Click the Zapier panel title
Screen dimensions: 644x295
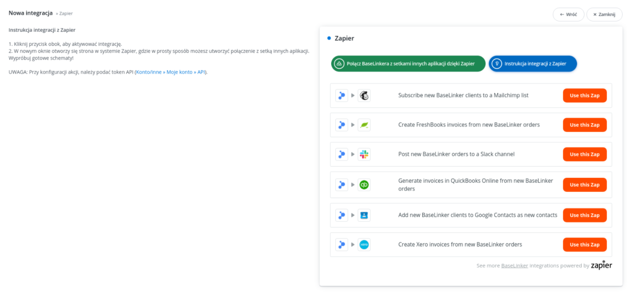tap(344, 38)
